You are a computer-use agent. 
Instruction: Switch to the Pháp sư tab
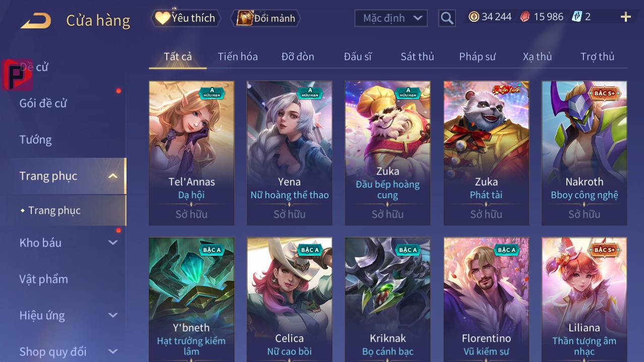pyautogui.click(x=477, y=56)
